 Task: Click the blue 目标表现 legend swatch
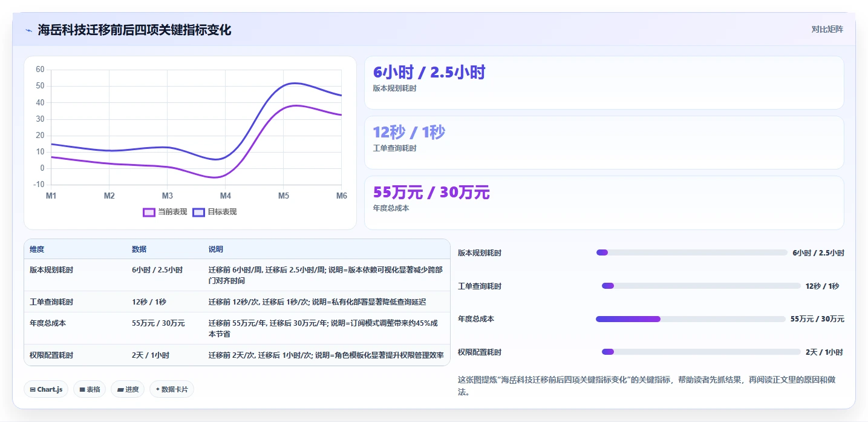coord(198,212)
